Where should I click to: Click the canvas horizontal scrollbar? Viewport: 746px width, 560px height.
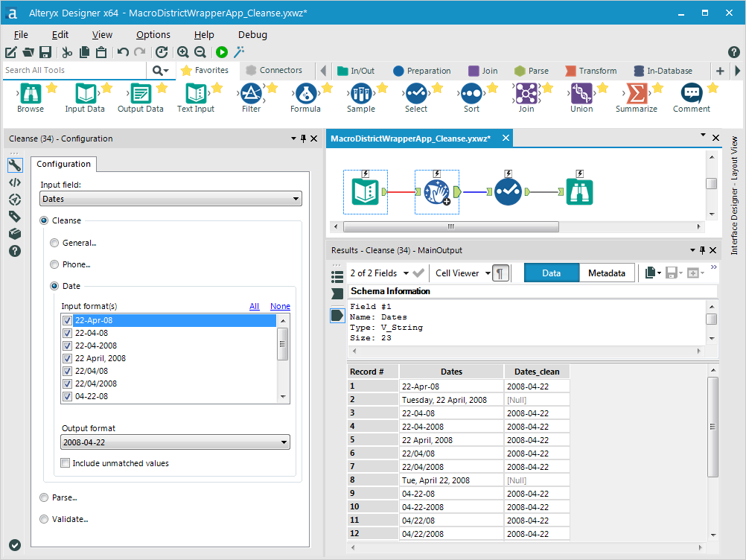coord(450,226)
